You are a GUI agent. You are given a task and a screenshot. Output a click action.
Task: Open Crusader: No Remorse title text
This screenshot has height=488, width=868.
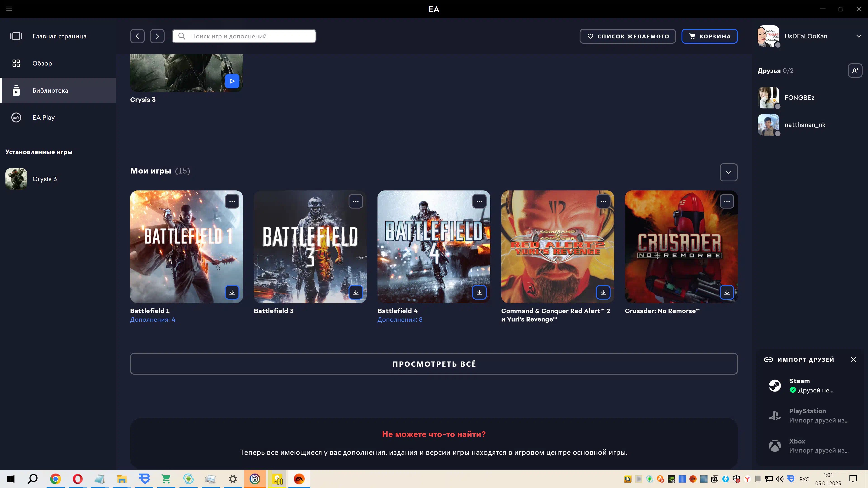[x=662, y=311]
